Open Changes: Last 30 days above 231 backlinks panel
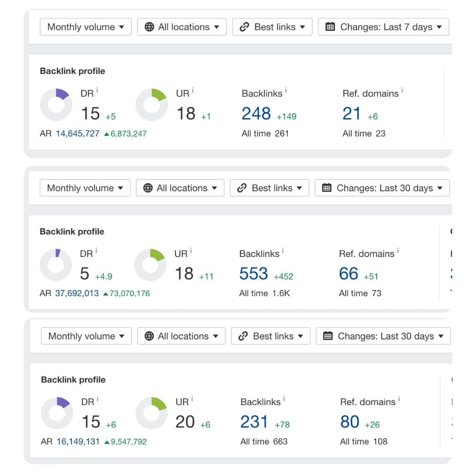The image size is (476, 476). (x=383, y=336)
